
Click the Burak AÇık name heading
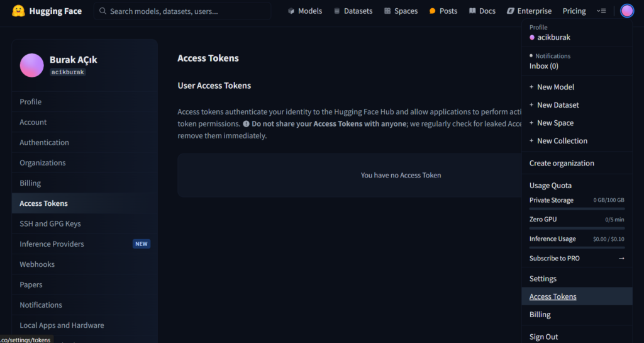[74, 60]
